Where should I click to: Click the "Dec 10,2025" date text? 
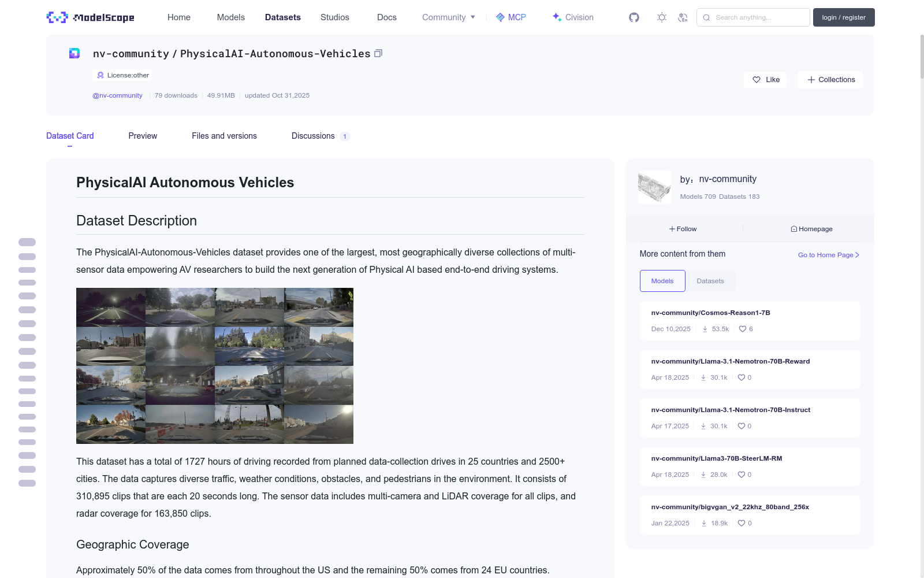coord(671,329)
